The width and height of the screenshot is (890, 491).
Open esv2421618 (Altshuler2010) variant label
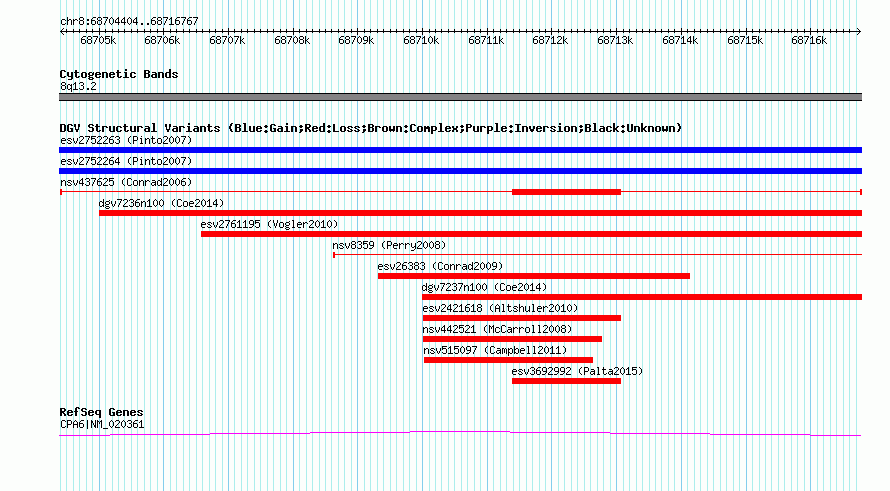pos(500,308)
